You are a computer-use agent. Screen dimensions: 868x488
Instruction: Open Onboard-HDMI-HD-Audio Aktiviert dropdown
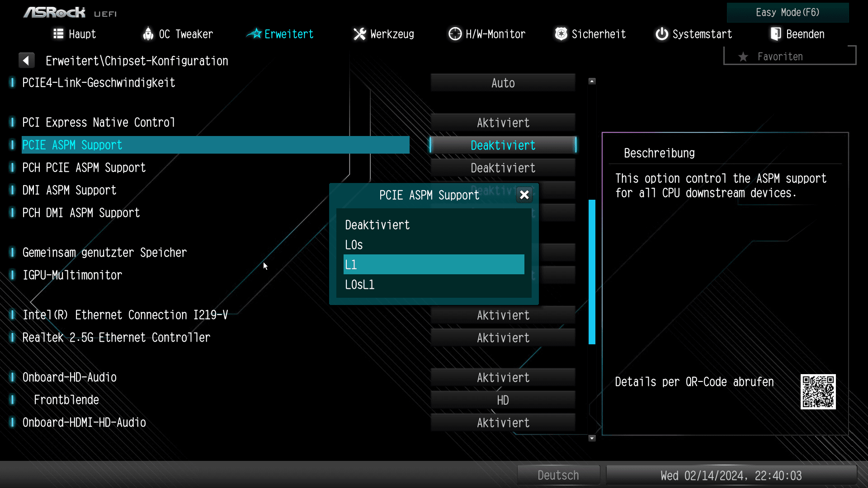point(503,423)
